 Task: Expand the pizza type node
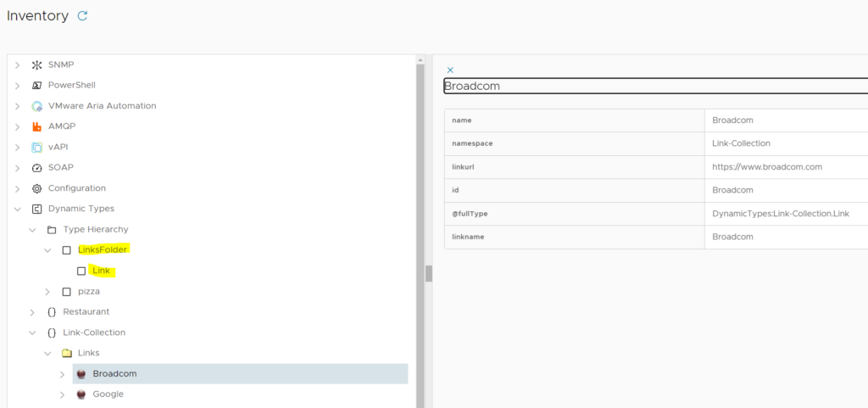[47, 292]
